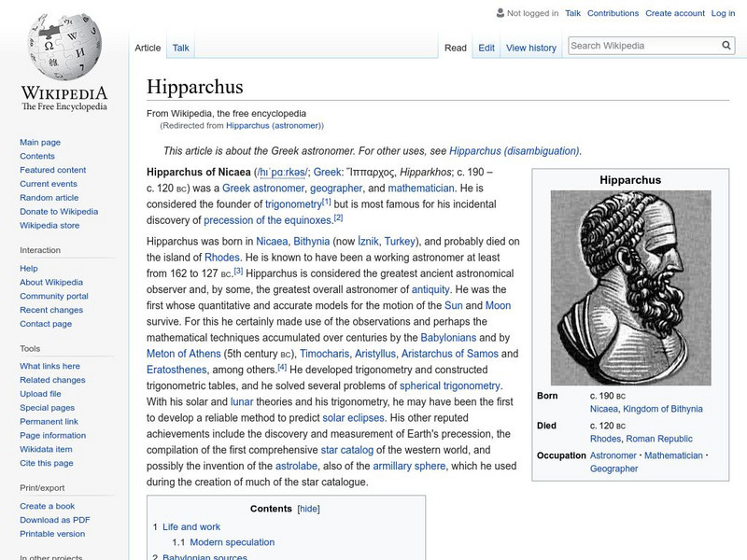Open Page information

[x=53, y=435]
